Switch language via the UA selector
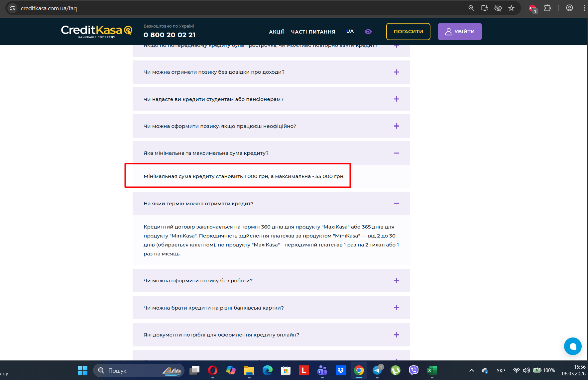588x380 pixels. [x=350, y=31]
